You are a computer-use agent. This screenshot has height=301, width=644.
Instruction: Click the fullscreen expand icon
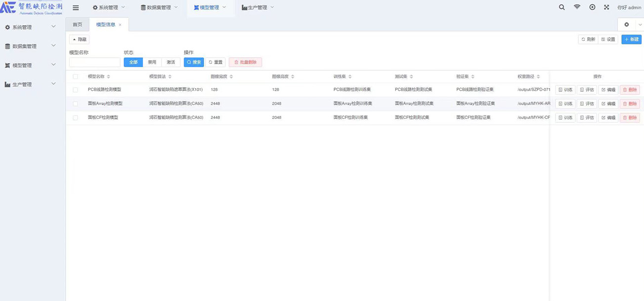606,7
